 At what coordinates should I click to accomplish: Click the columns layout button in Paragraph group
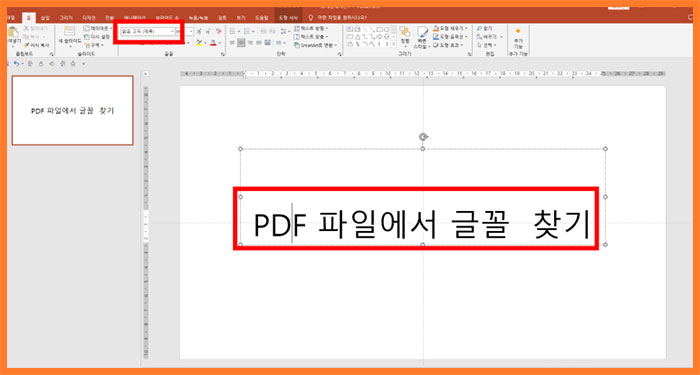[281, 43]
